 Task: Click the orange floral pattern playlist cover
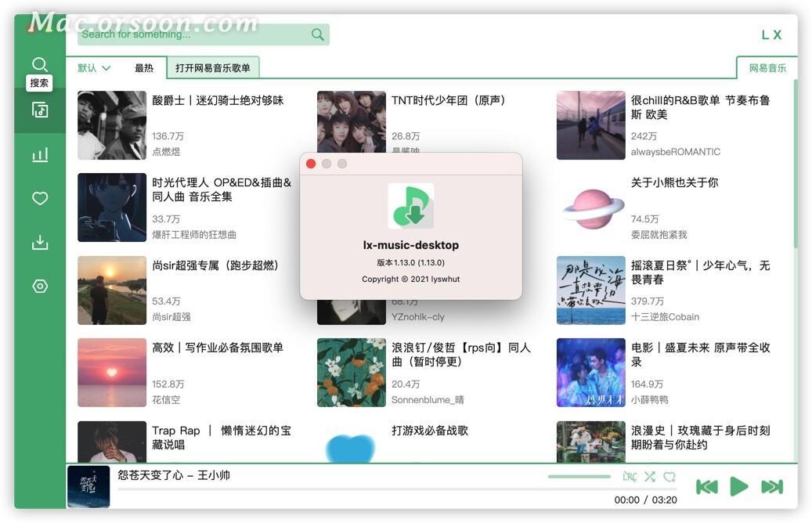(351, 373)
